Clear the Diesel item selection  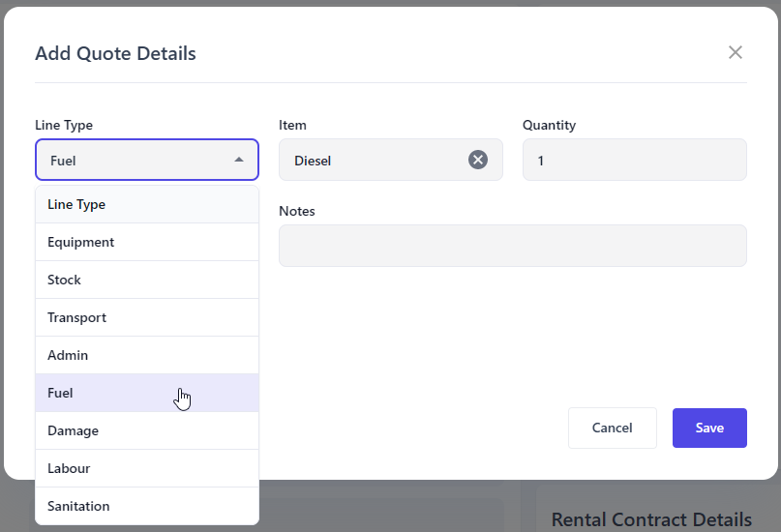[478, 160]
